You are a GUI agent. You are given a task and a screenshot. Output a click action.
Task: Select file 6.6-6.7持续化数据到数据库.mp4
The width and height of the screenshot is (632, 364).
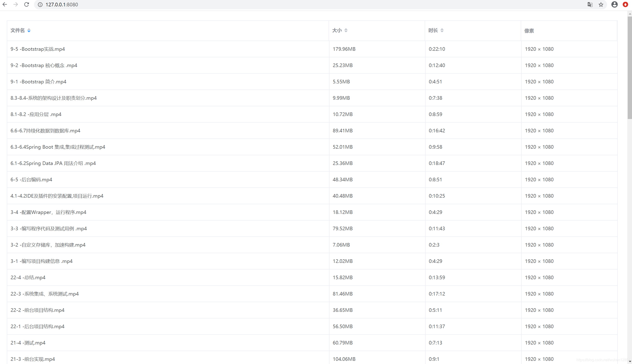click(x=46, y=131)
